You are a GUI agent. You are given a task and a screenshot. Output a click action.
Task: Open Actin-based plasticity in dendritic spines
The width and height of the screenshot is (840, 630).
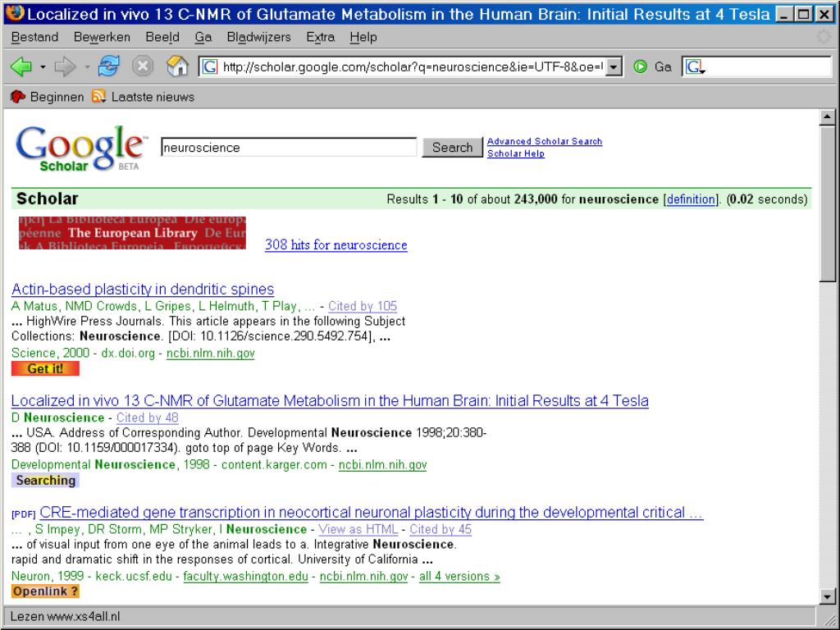pos(143,290)
